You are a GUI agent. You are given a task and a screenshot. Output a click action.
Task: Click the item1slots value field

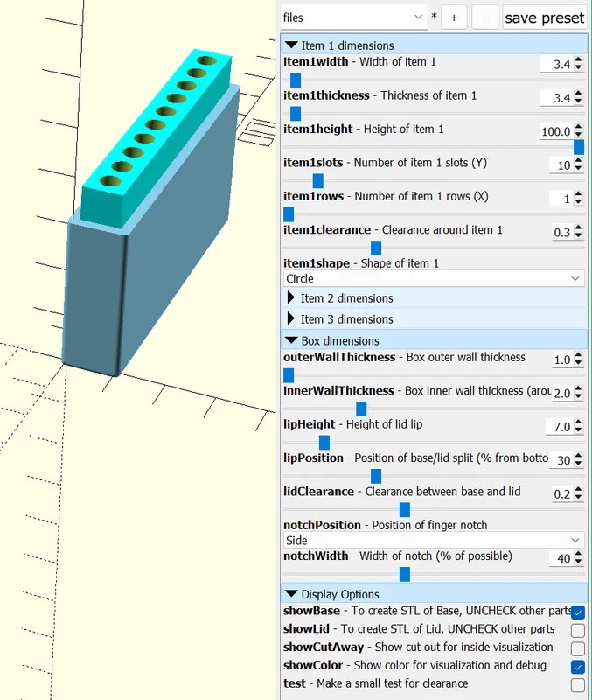[561, 165]
